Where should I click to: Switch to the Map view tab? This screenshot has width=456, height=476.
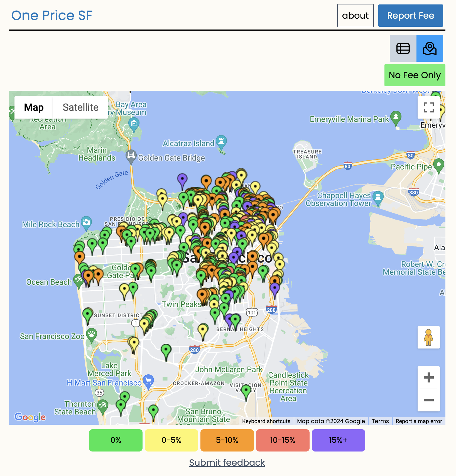point(34,107)
